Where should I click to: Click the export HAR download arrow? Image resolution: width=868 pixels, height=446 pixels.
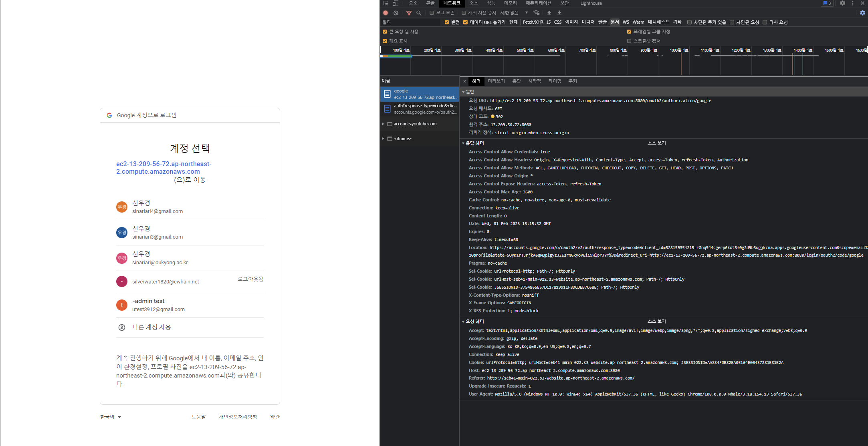[x=559, y=13]
